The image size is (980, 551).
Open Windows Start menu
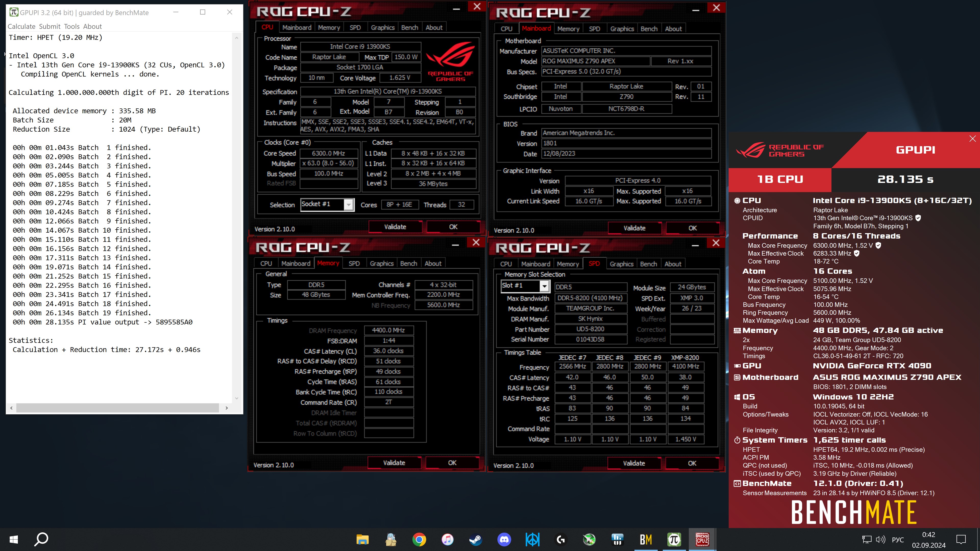coord(14,539)
